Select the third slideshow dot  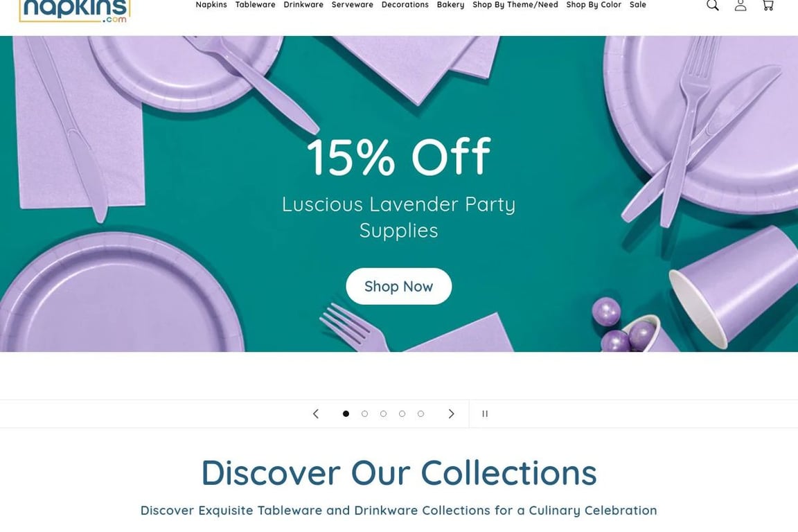pos(383,414)
